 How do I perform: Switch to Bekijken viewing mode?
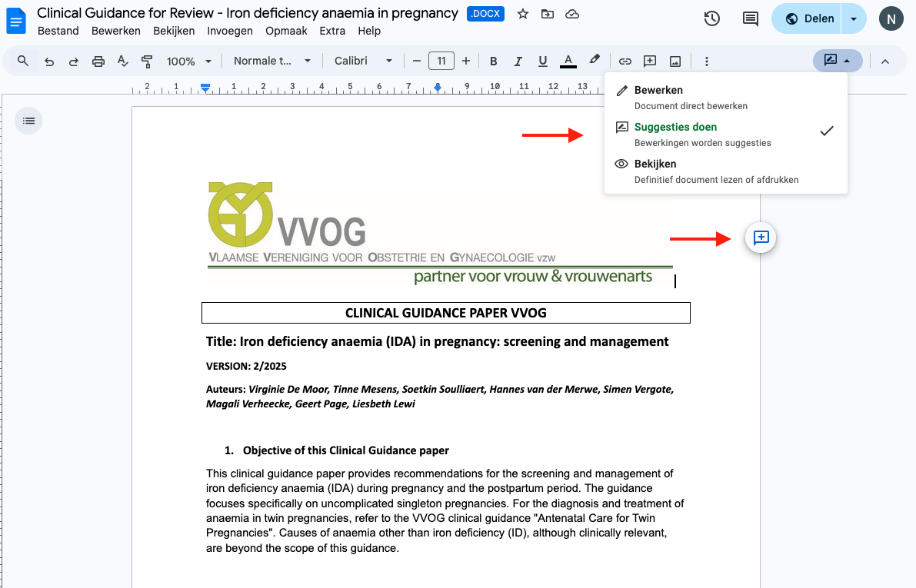click(x=725, y=171)
